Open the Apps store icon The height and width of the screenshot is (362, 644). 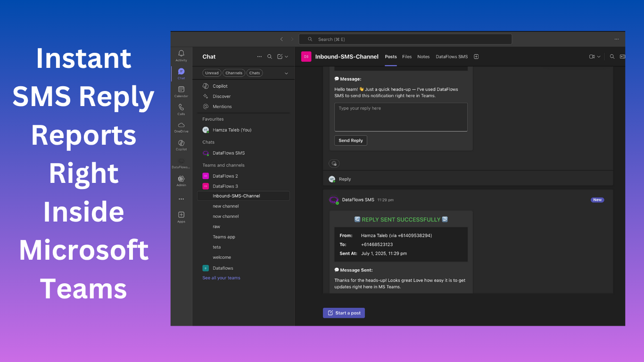pyautogui.click(x=181, y=217)
